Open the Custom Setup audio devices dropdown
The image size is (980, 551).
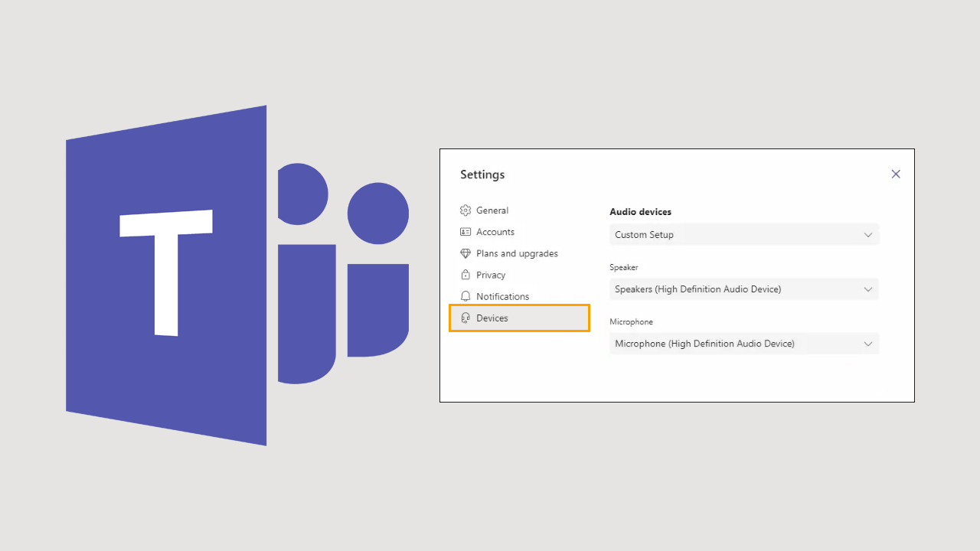[744, 235]
